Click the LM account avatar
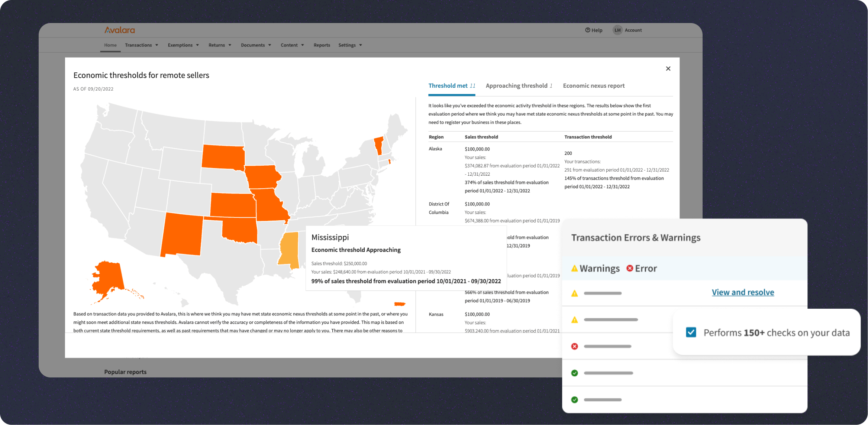 click(617, 30)
